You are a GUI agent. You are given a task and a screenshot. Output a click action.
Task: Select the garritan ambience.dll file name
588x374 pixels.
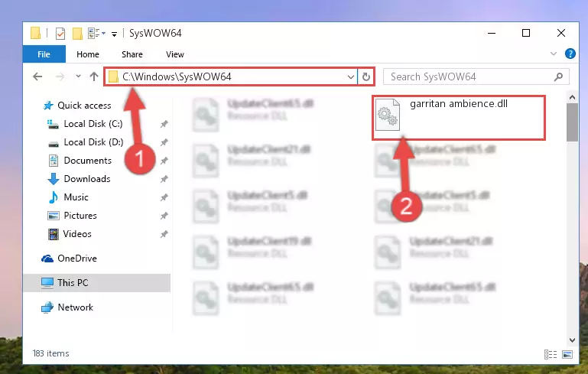pyautogui.click(x=459, y=104)
